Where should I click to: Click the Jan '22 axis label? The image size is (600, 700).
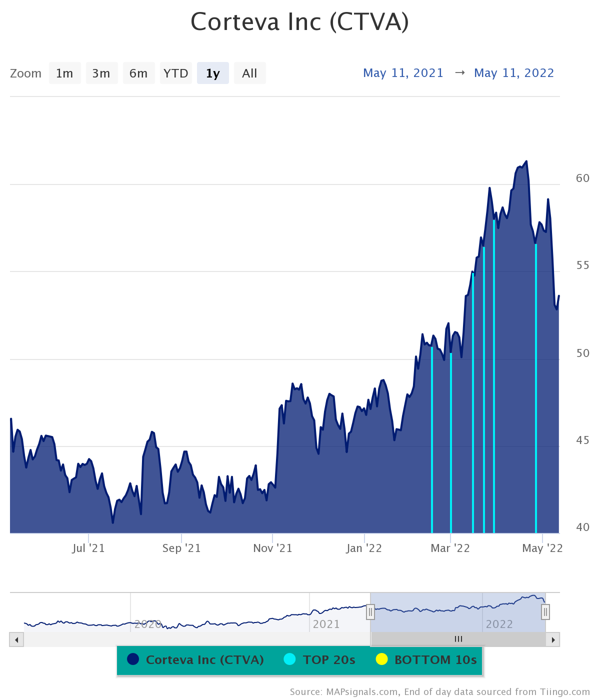tap(364, 548)
